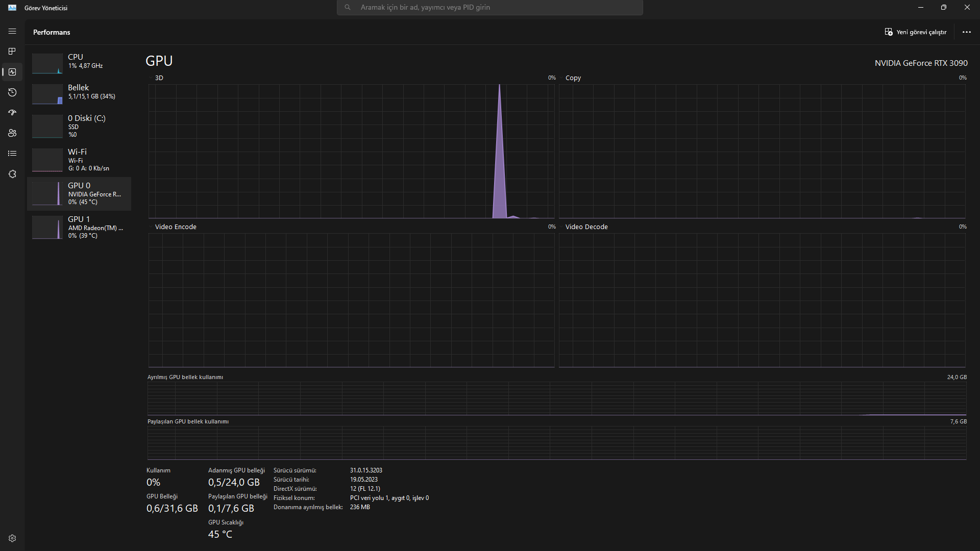Select the Performance page icon in sidebar

pos(12,72)
